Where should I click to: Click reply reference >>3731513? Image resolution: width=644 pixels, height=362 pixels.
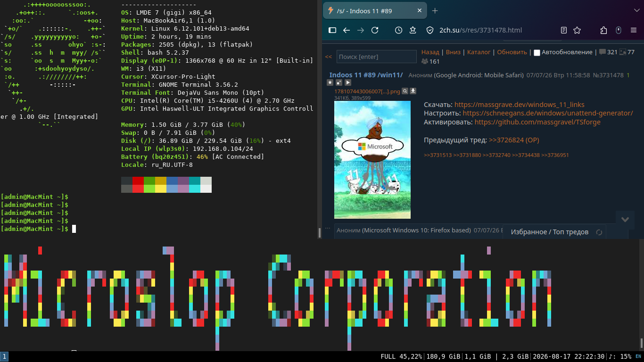tap(438, 155)
